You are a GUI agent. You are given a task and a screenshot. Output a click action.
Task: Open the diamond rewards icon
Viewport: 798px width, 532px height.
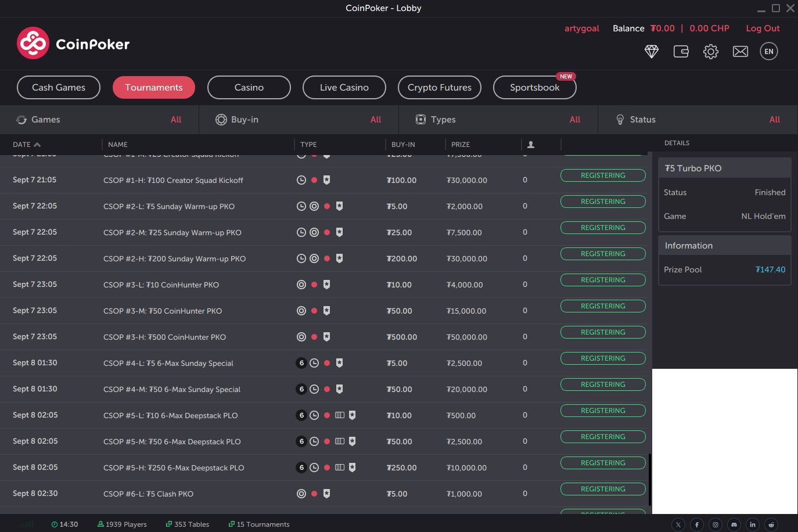[652, 51]
